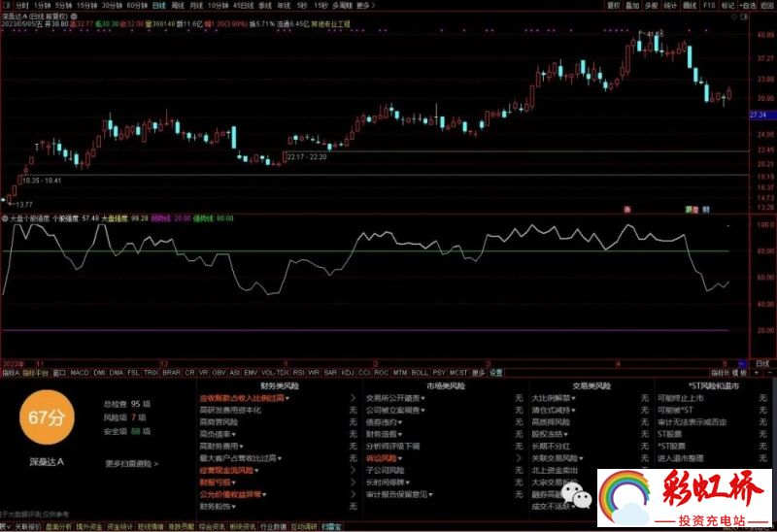Select the OBV indicator
Screen dimensions: 777x532
pos(219,373)
